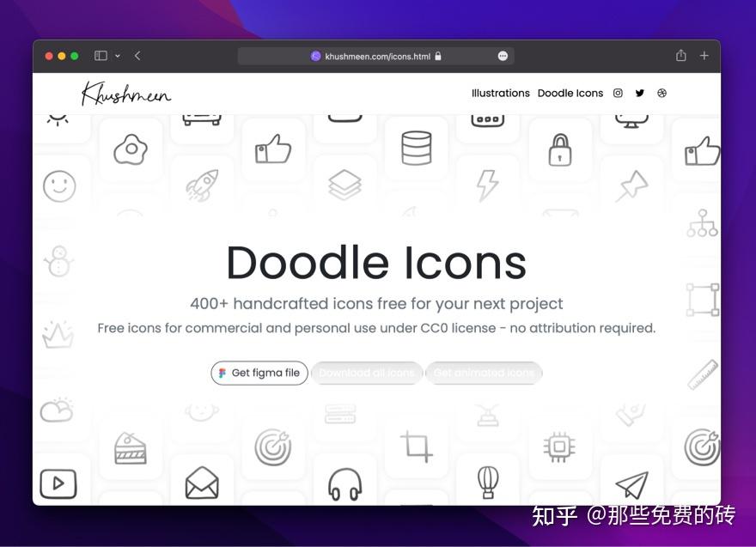Open Khushmeen's Instagram profile icon
This screenshot has height=547, width=756.
click(618, 93)
